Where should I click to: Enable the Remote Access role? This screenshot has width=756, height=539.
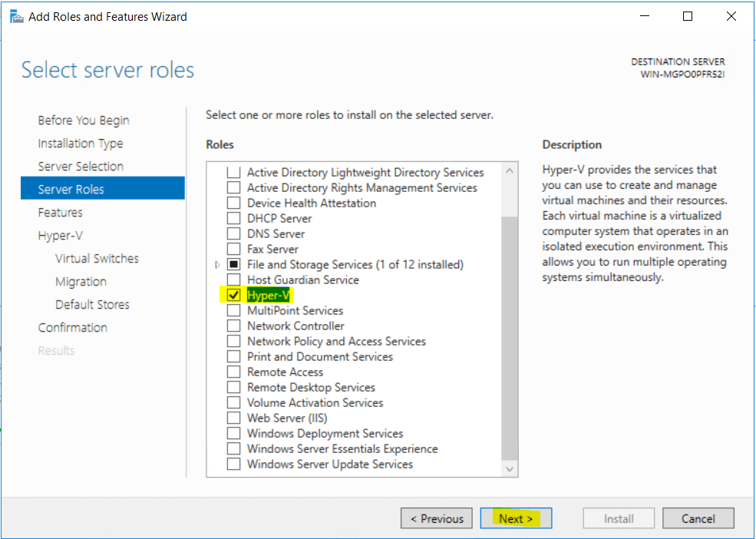click(x=233, y=372)
